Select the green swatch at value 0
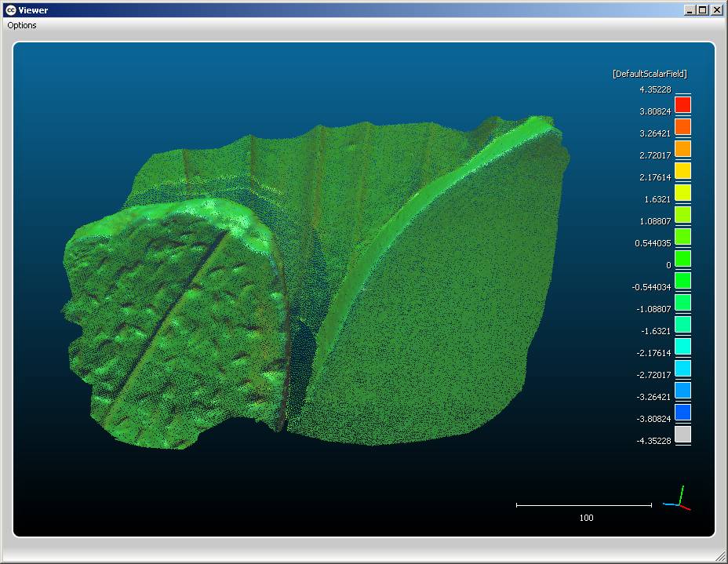 pos(681,280)
